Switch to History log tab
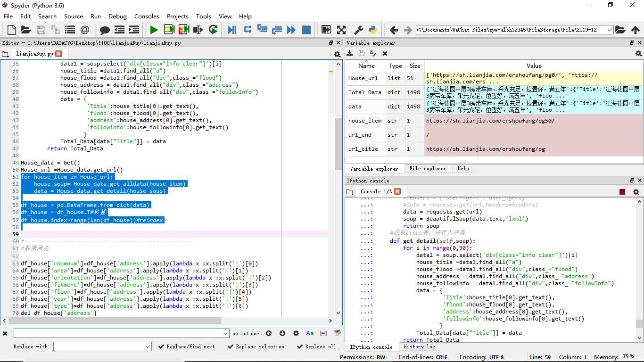Image resolution: width=644 pixels, height=362 pixels. (x=420, y=346)
